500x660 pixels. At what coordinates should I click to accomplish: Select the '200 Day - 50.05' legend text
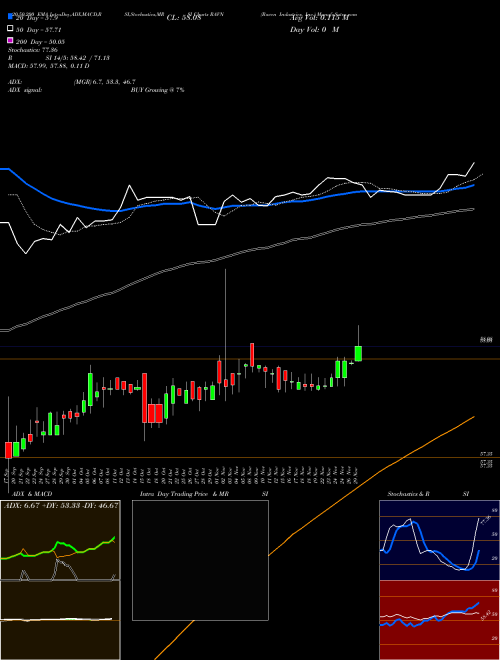click(40, 42)
